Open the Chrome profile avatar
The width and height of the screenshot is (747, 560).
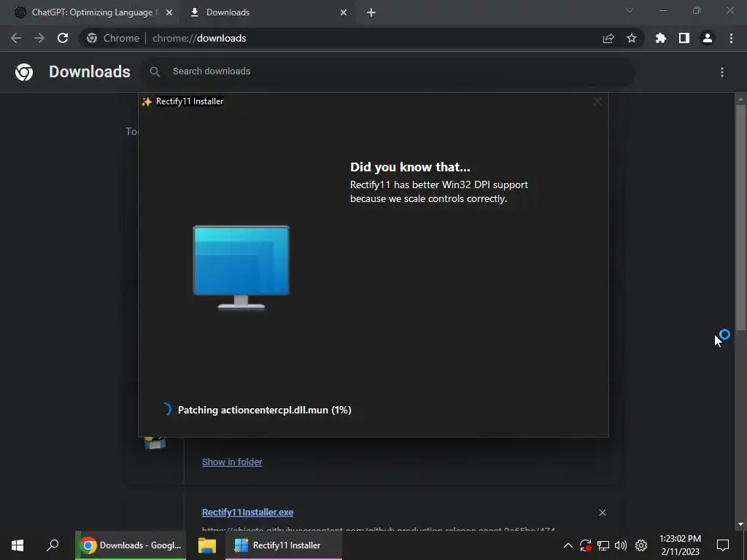click(x=708, y=38)
